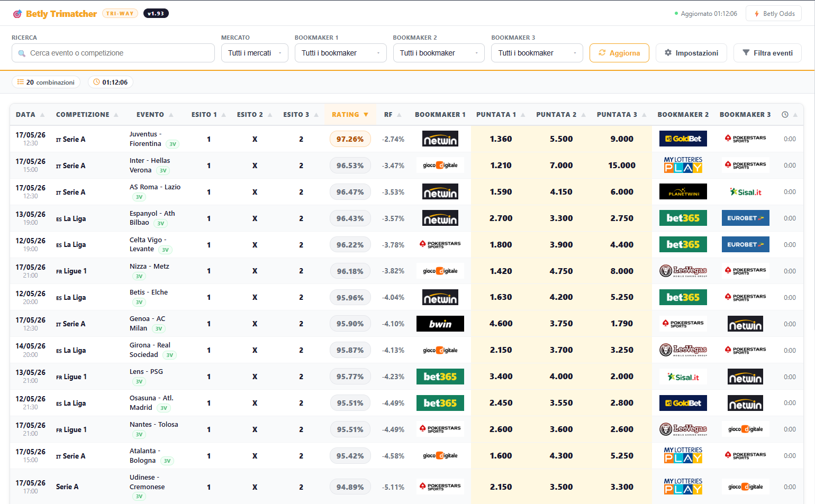Sort by ESITO 2 column header
Screen dimensions: 815x504
pyautogui.click(x=255, y=114)
